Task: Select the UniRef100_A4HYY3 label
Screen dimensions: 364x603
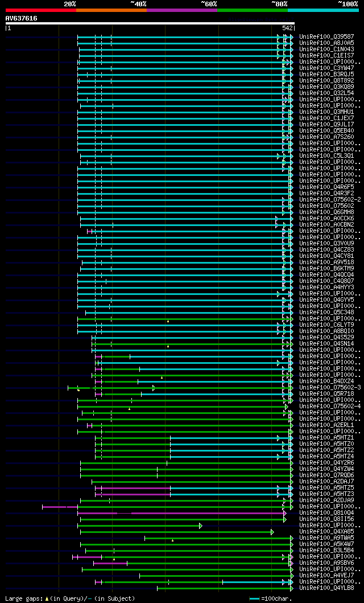Action: [x=327, y=288]
